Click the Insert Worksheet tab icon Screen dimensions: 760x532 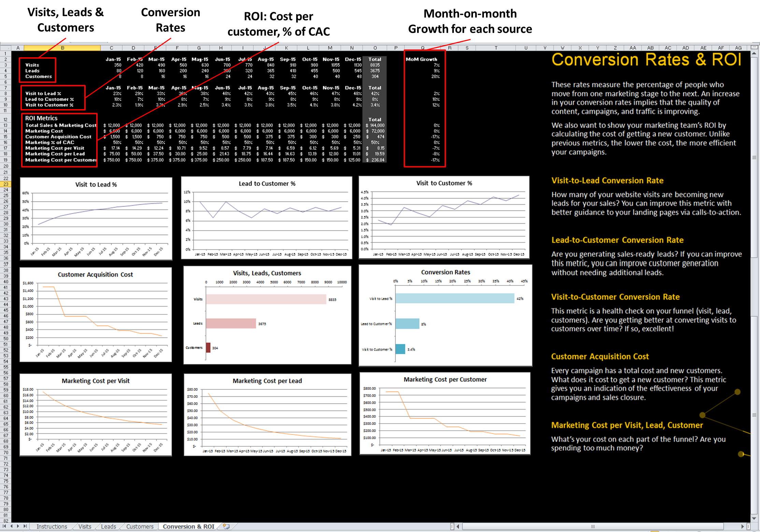[226, 526]
